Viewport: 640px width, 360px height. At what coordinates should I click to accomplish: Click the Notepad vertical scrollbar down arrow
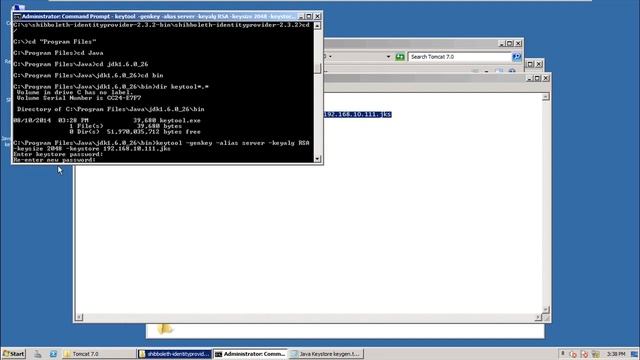[x=546, y=310]
